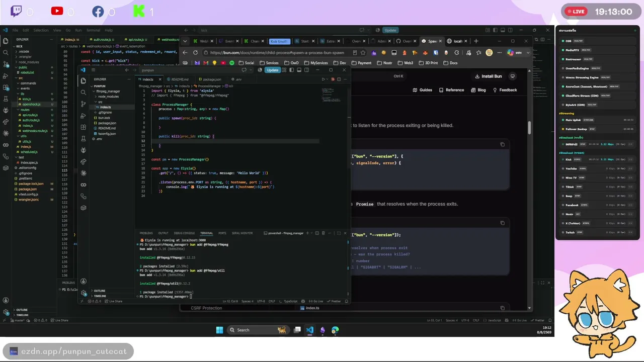
Task: Click Windows Start button
Action: (x=219, y=330)
